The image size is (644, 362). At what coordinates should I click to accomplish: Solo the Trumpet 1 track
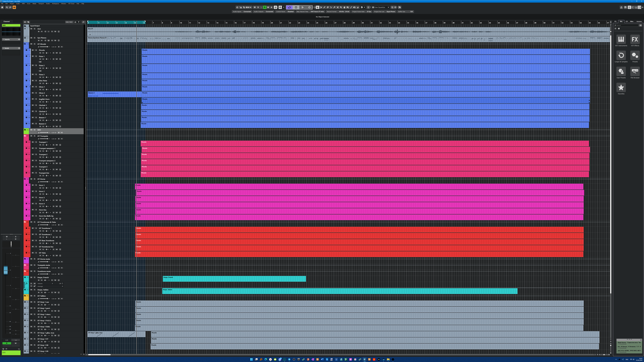coord(36,142)
